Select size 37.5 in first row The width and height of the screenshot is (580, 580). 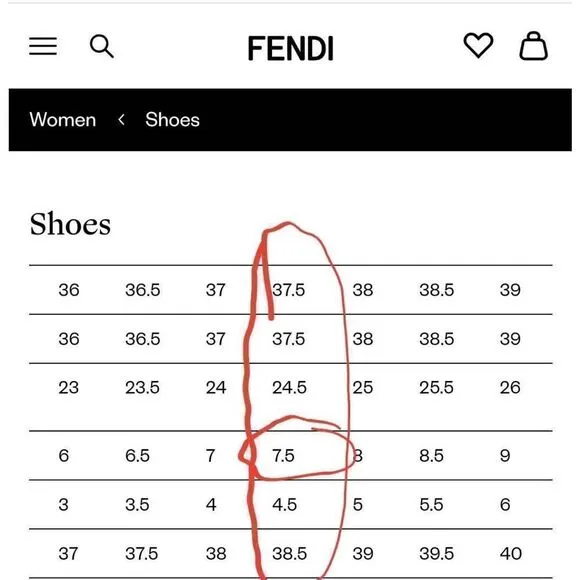289,290
